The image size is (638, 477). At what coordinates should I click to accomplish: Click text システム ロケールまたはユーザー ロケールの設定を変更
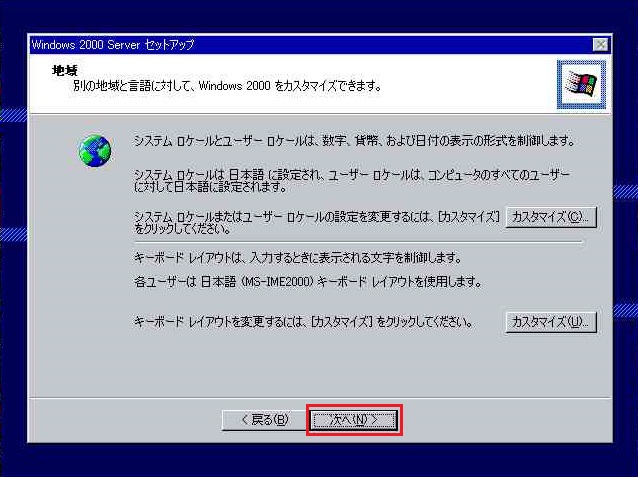[x=316, y=222]
